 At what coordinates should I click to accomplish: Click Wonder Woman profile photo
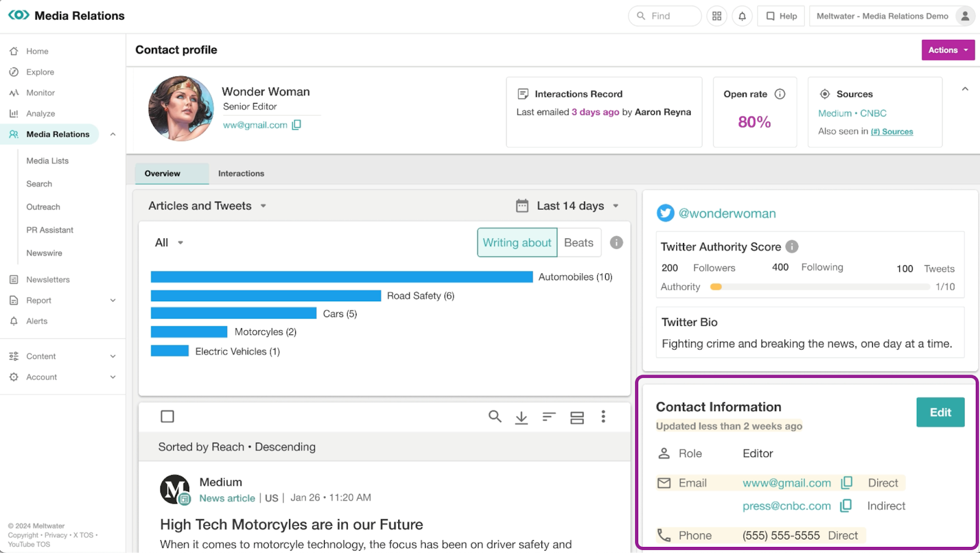coord(181,108)
